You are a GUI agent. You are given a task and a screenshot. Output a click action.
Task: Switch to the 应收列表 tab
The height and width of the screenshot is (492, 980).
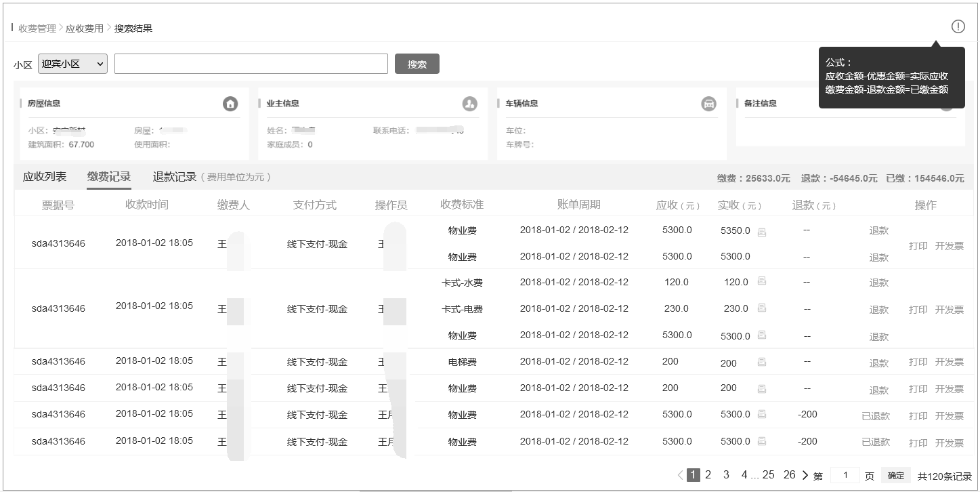point(45,176)
